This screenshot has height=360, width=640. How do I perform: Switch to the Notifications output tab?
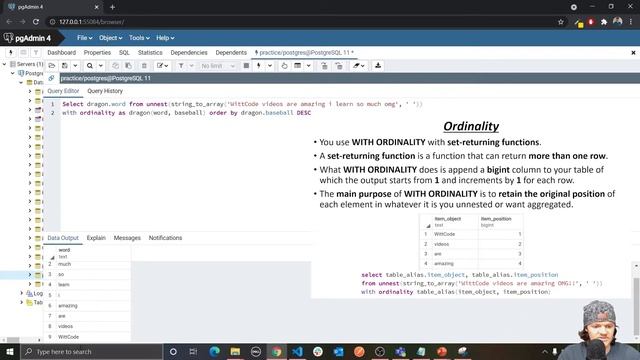coord(165,238)
